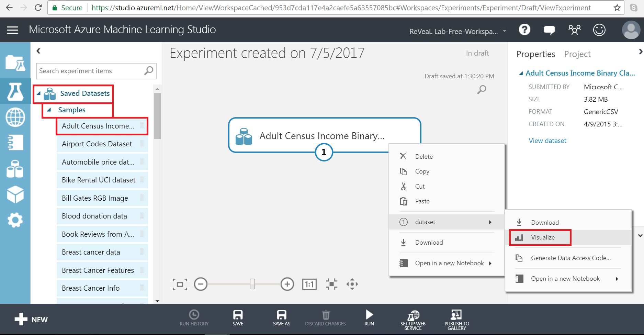Click Publish to Gallery
The width and height of the screenshot is (644, 335).
click(x=457, y=320)
